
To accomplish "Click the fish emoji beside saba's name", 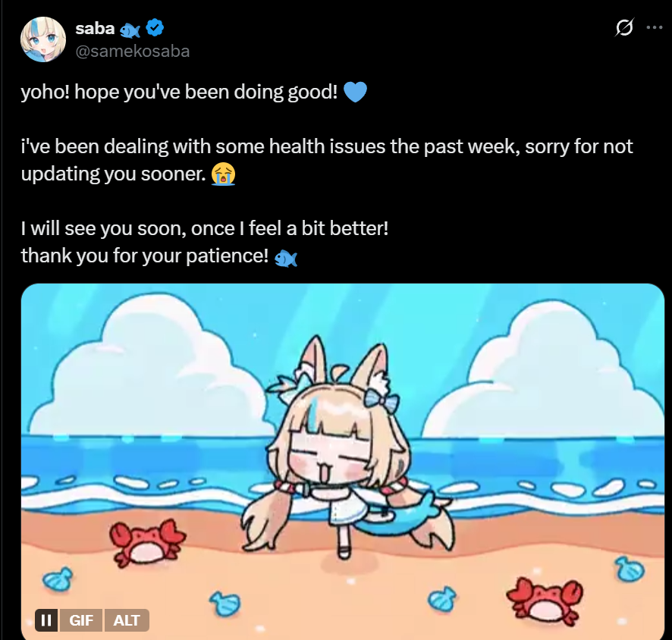I will tap(130, 30).
